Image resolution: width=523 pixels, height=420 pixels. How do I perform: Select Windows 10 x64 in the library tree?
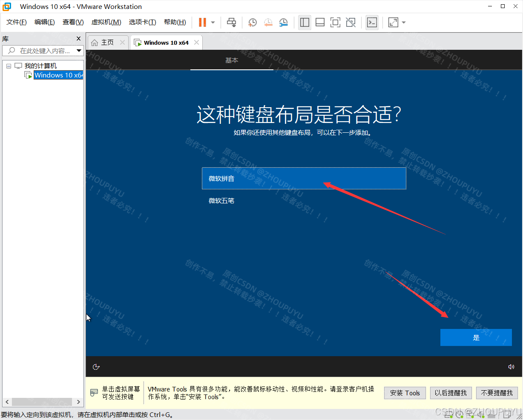point(58,75)
